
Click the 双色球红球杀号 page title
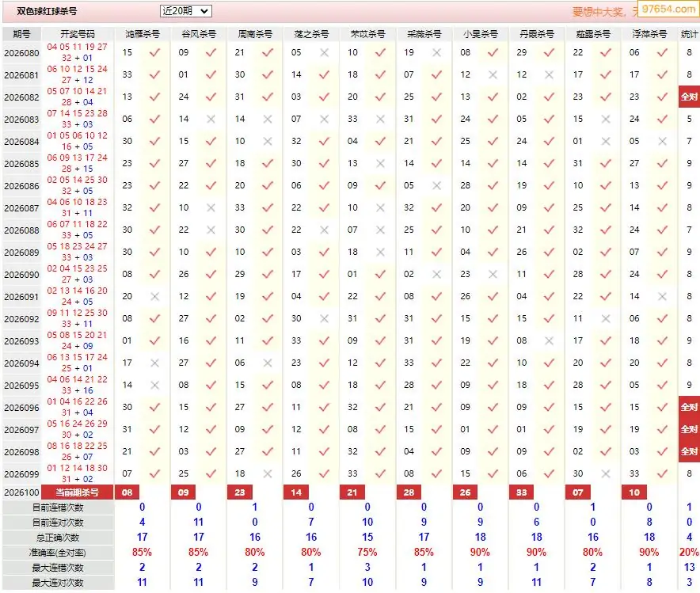click(47, 11)
